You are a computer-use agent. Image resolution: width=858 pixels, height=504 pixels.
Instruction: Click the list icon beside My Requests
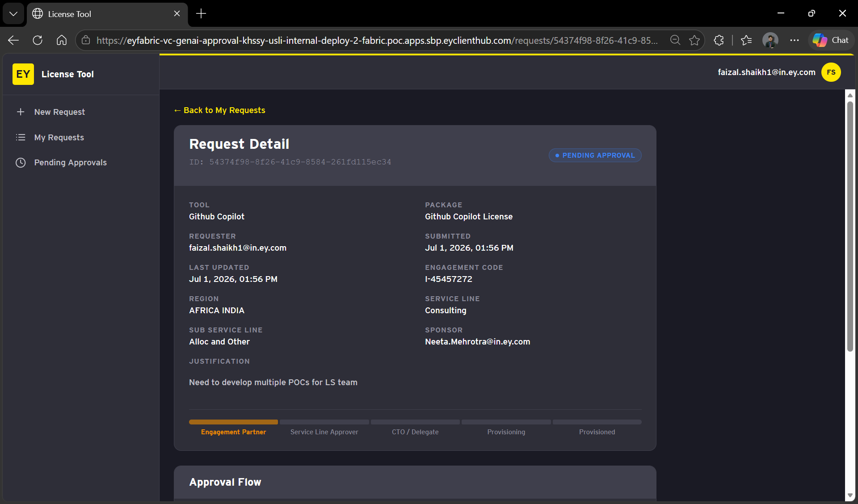pyautogui.click(x=21, y=137)
